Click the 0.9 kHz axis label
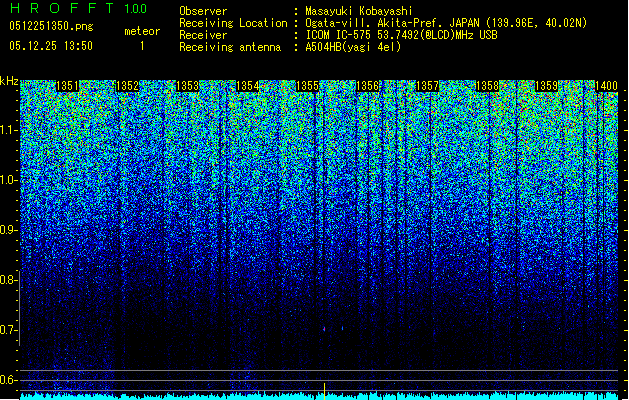Viewport: 629px width, 400px height. (8, 230)
